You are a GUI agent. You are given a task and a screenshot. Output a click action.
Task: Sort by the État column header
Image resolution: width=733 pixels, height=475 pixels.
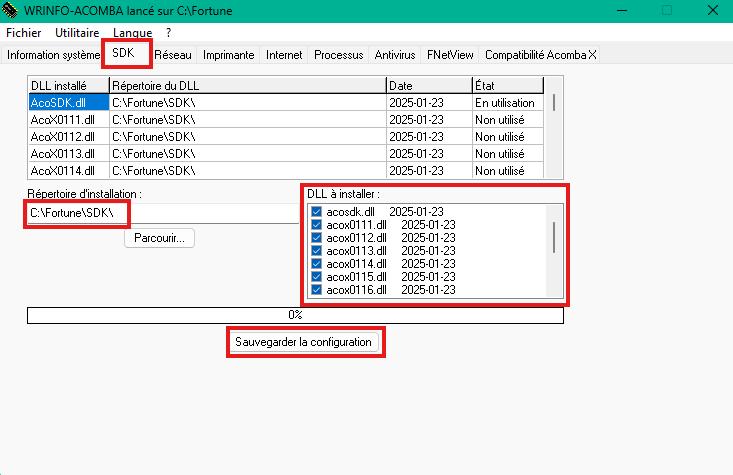point(506,85)
